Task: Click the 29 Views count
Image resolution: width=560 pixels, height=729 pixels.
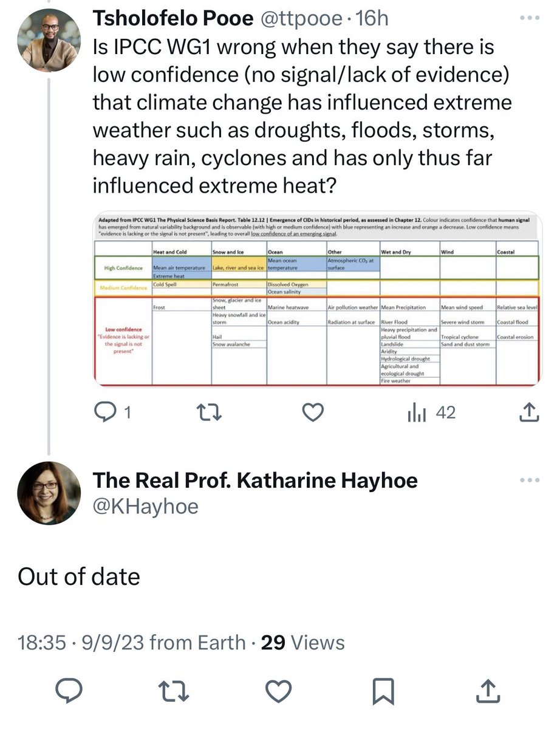Action: pos(302,642)
